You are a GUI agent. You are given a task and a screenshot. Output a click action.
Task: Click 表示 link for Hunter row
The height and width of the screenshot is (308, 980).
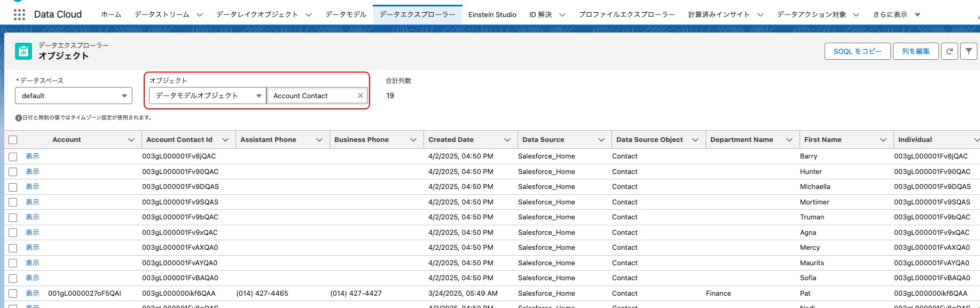[33, 172]
